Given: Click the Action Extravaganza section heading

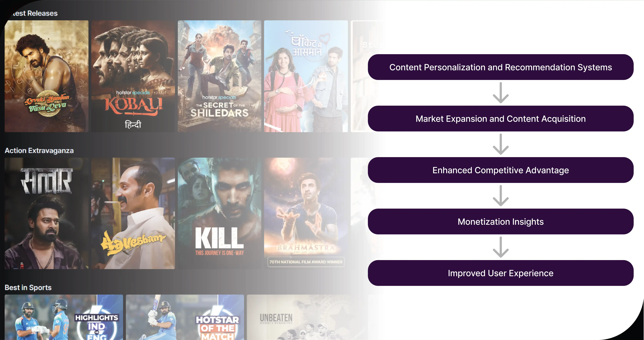Looking at the screenshot, I should (x=39, y=151).
